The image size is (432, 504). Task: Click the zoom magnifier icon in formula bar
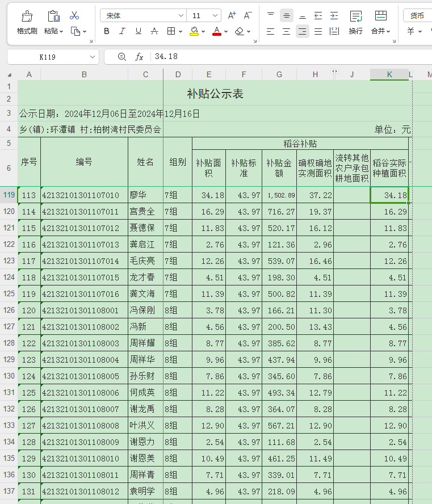(122, 57)
